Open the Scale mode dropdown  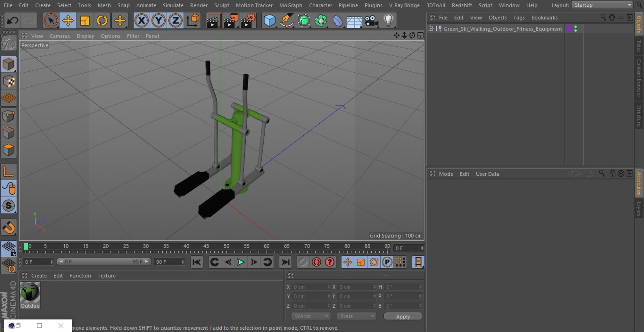tap(357, 316)
